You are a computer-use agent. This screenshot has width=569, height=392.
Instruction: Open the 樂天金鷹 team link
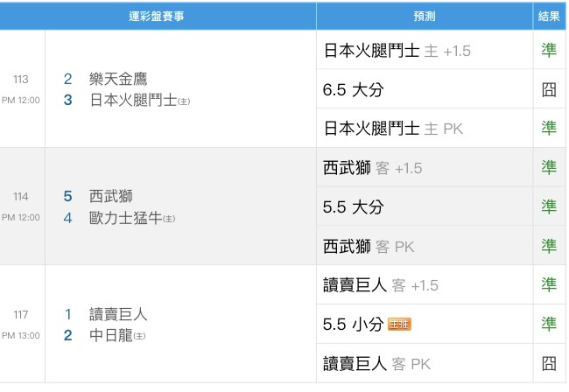(x=117, y=79)
